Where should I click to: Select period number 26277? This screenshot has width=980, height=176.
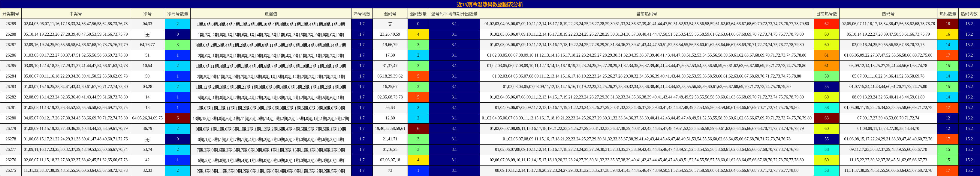[11, 150]
